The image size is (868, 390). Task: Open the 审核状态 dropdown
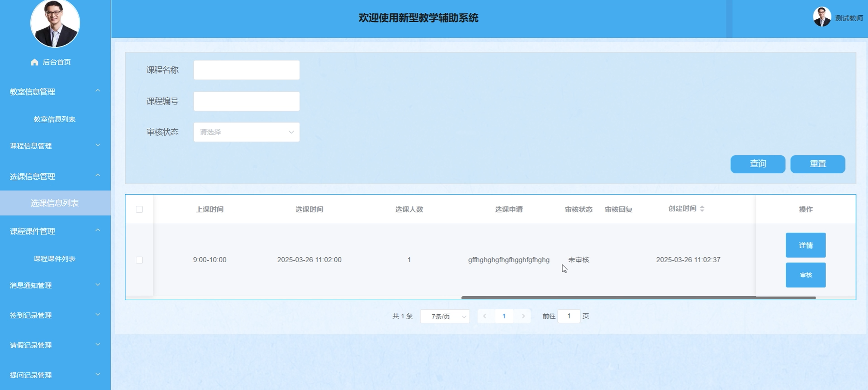click(246, 132)
